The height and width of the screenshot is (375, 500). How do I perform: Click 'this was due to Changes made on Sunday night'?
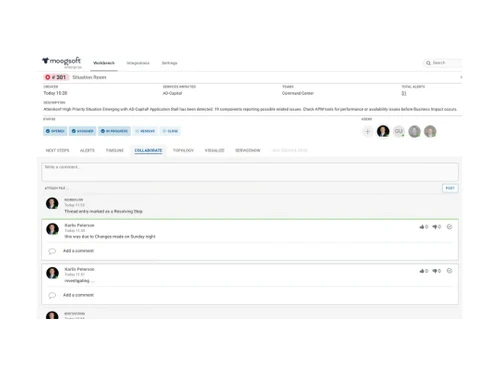(x=110, y=237)
